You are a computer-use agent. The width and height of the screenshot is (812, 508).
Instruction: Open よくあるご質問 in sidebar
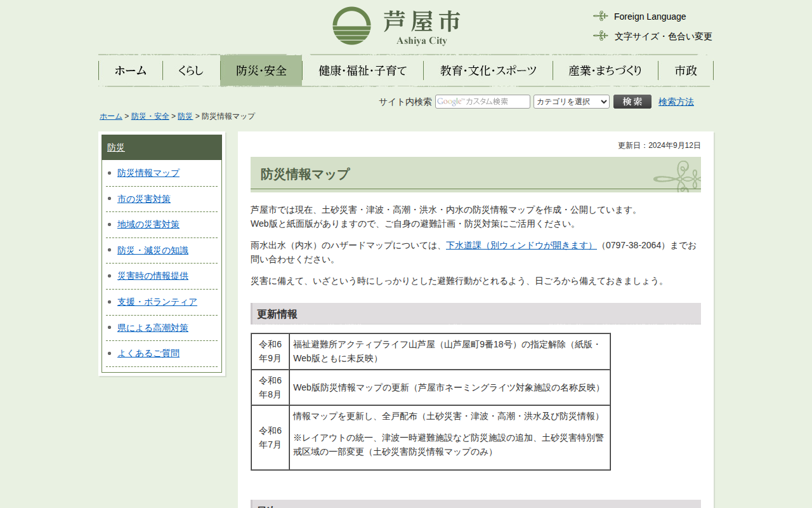148,353
